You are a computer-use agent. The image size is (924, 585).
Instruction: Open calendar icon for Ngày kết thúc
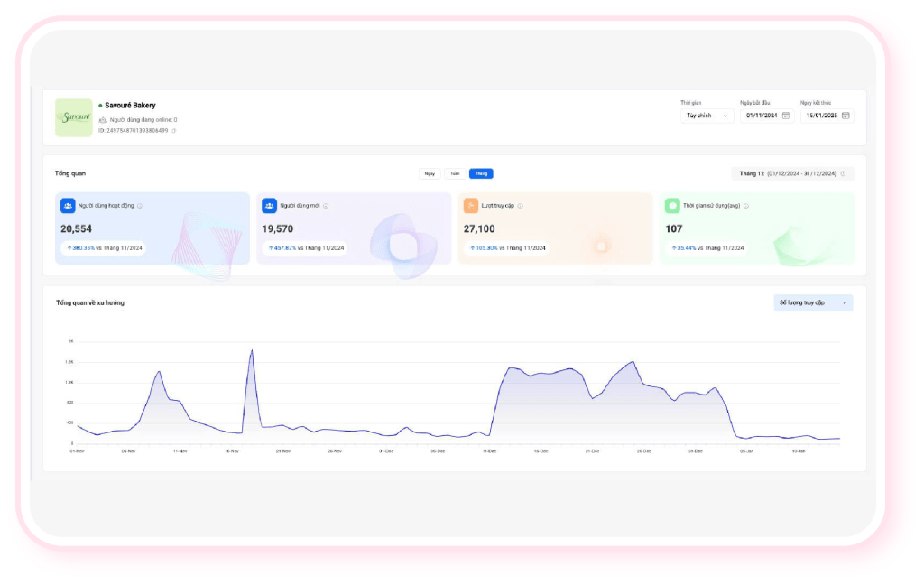pyautogui.click(x=845, y=116)
